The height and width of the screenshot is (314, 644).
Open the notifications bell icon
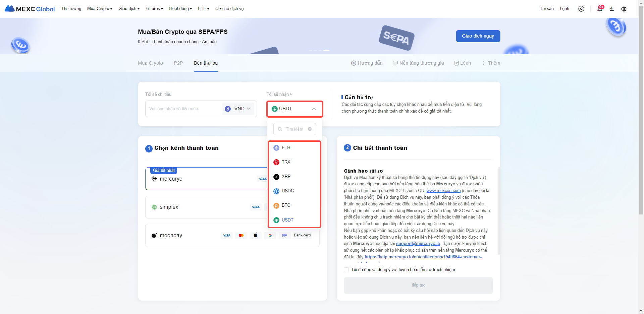click(x=600, y=9)
